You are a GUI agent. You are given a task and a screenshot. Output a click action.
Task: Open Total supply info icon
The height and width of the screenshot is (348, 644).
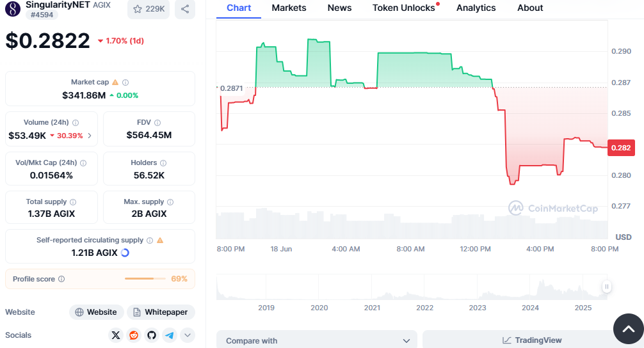[73, 202]
